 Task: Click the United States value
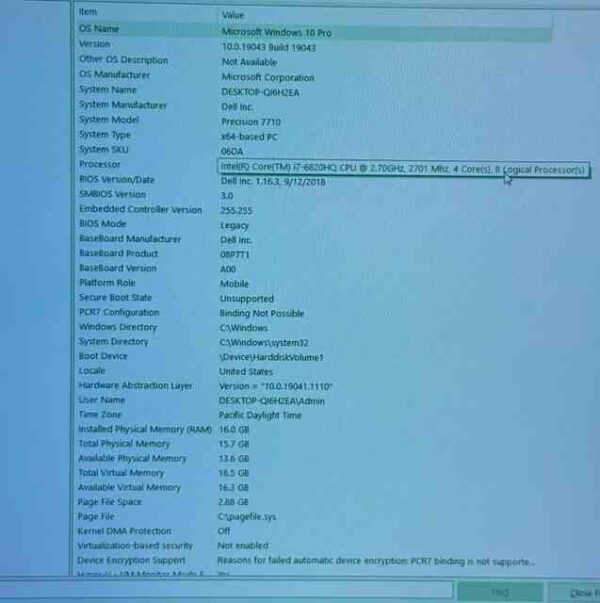tap(246, 372)
